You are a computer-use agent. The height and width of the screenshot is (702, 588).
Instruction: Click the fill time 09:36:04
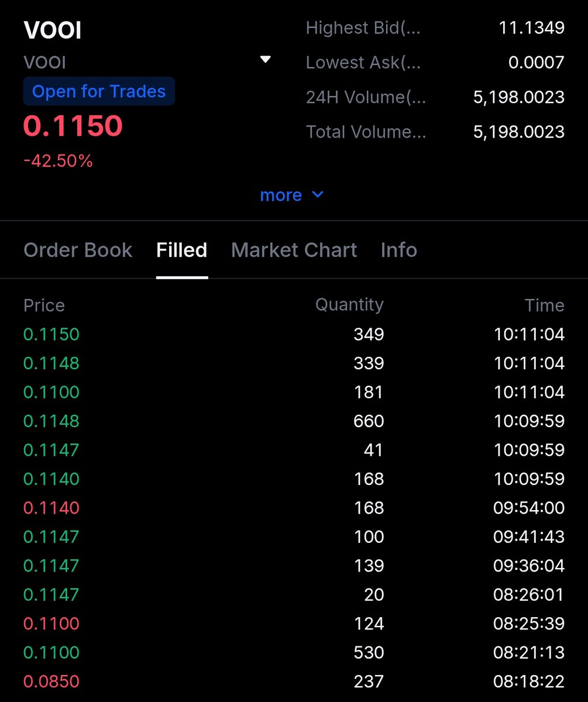coord(529,566)
